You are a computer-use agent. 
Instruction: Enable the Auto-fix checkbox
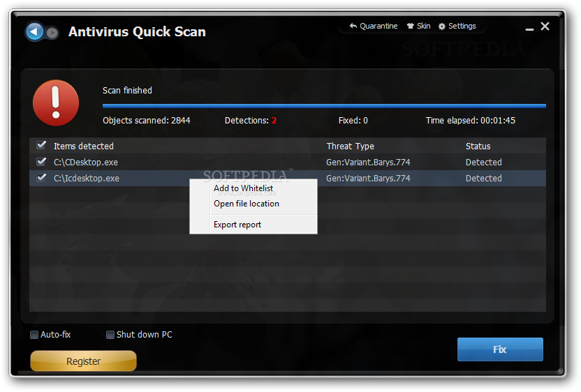point(34,335)
